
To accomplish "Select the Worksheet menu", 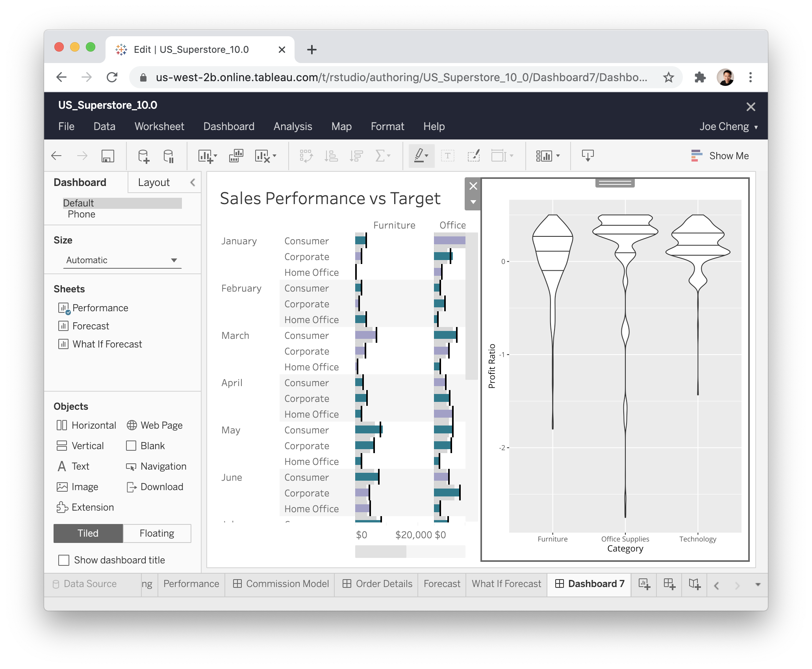I will tap(159, 126).
